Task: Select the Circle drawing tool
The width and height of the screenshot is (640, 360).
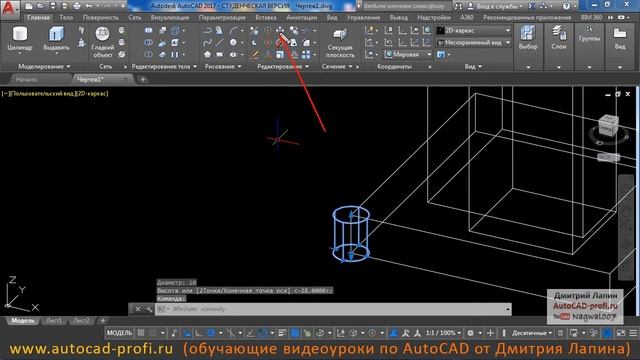Action: click(233, 42)
